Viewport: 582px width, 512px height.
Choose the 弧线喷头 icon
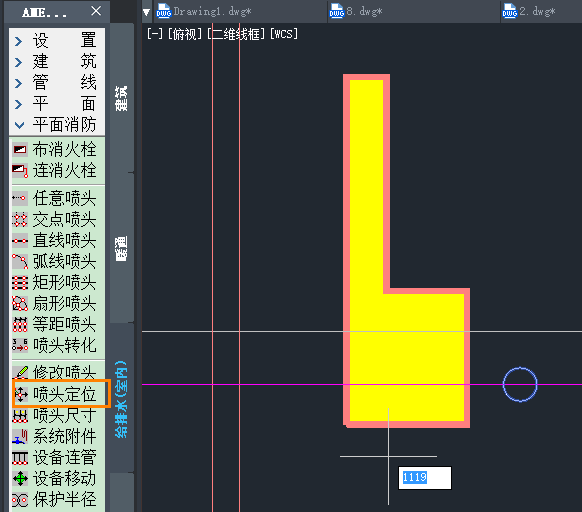20,261
